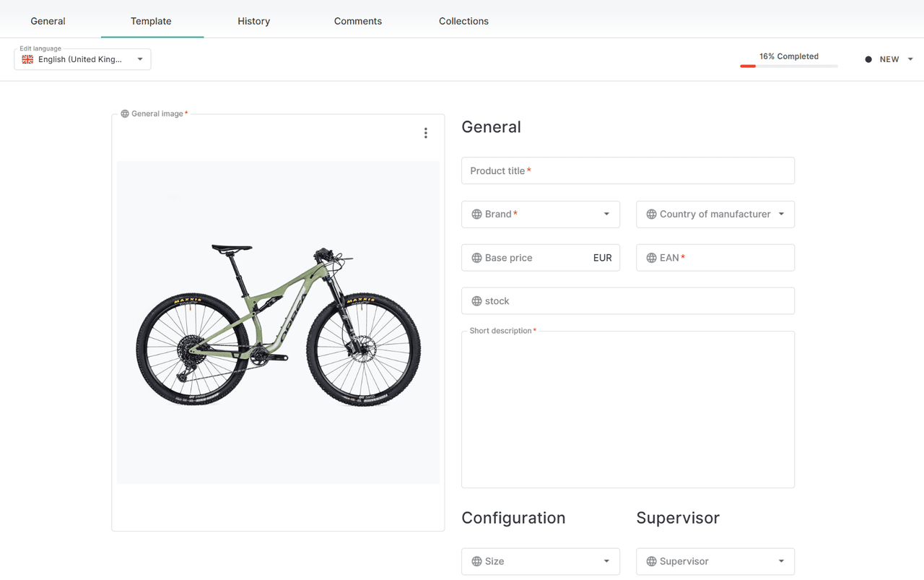The width and height of the screenshot is (924, 580).
Task: Click the globe icon in Supervisor field
Action: (x=651, y=561)
